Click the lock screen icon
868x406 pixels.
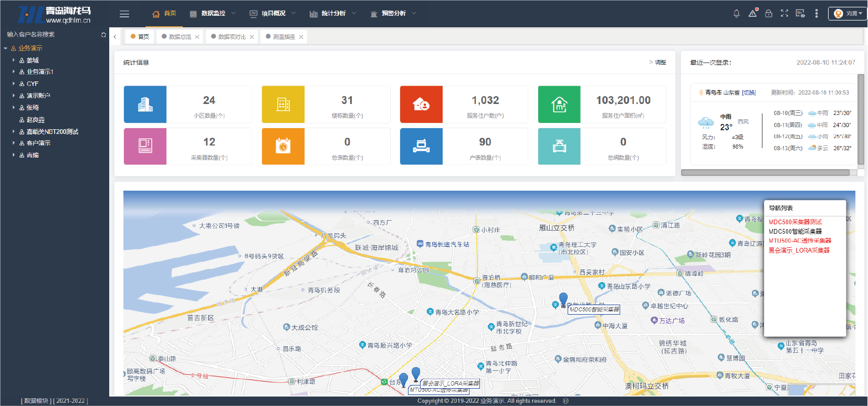768,14
